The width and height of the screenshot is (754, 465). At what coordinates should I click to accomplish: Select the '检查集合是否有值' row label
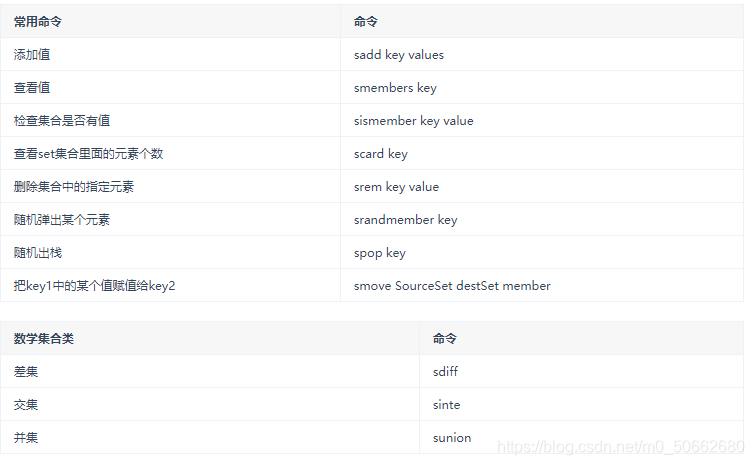tap(62, 121)
